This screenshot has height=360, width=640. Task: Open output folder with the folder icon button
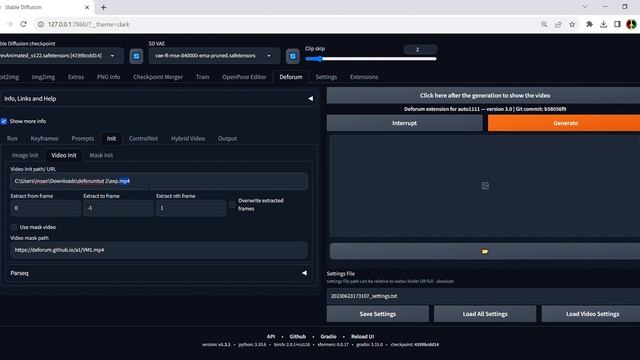484,251
